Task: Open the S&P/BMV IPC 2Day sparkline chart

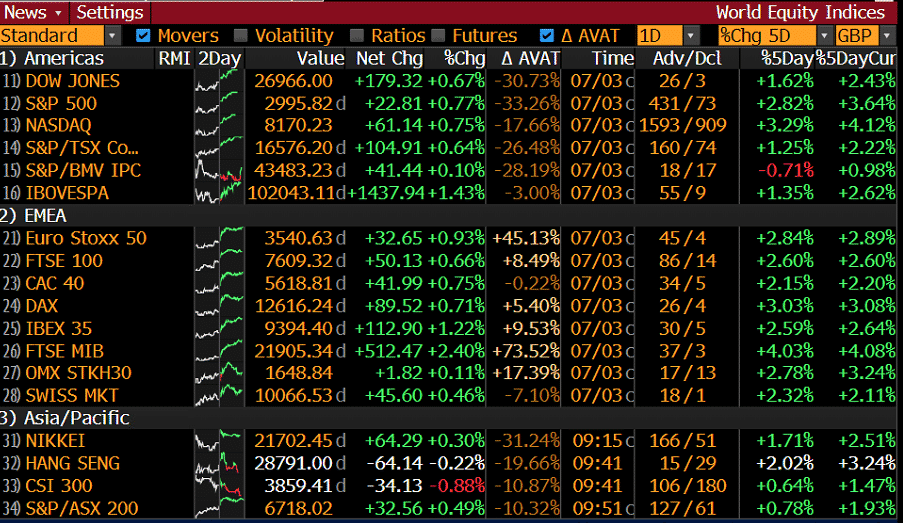Action: 219,170
